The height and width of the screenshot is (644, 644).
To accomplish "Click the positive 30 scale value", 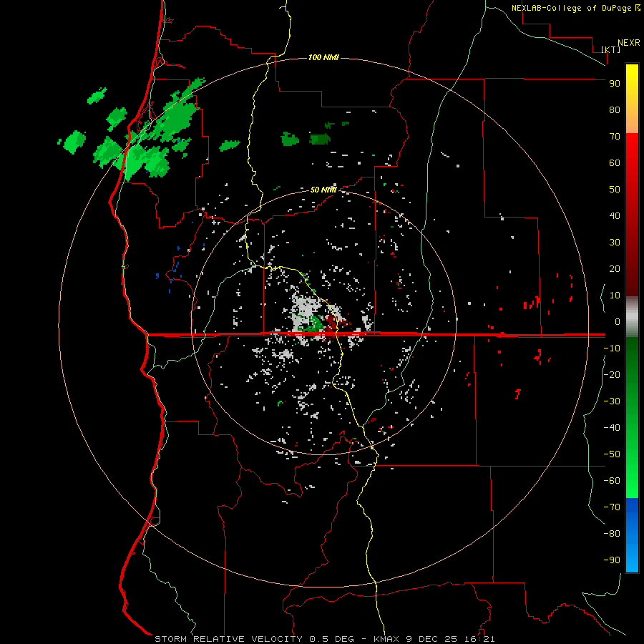I will 615,243.
